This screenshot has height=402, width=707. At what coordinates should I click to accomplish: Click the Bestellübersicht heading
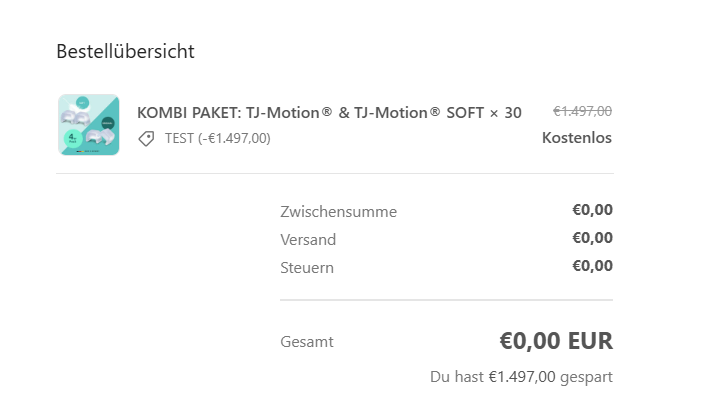(x=125, y=51)
